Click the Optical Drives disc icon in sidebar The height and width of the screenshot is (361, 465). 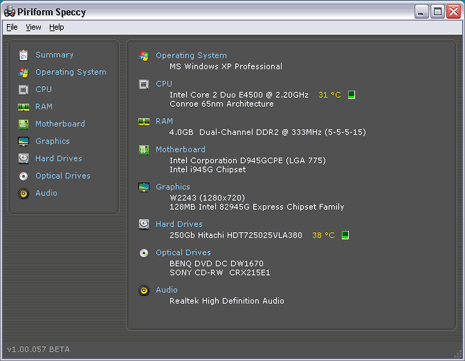click(23, 176)
